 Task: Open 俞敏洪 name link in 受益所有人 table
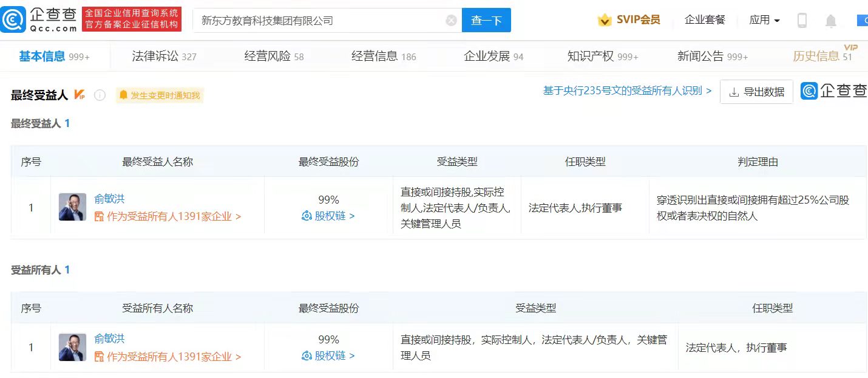pyautogui.click(x=109, y=338)
